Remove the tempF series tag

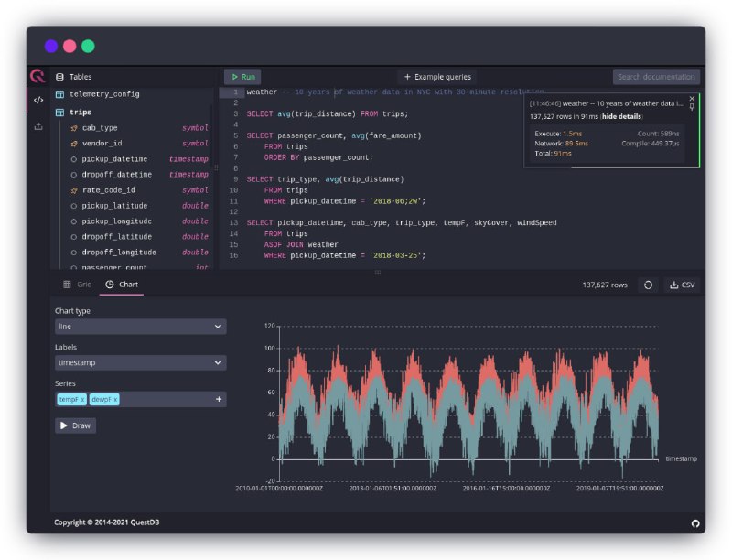click(x=82, y=400)
